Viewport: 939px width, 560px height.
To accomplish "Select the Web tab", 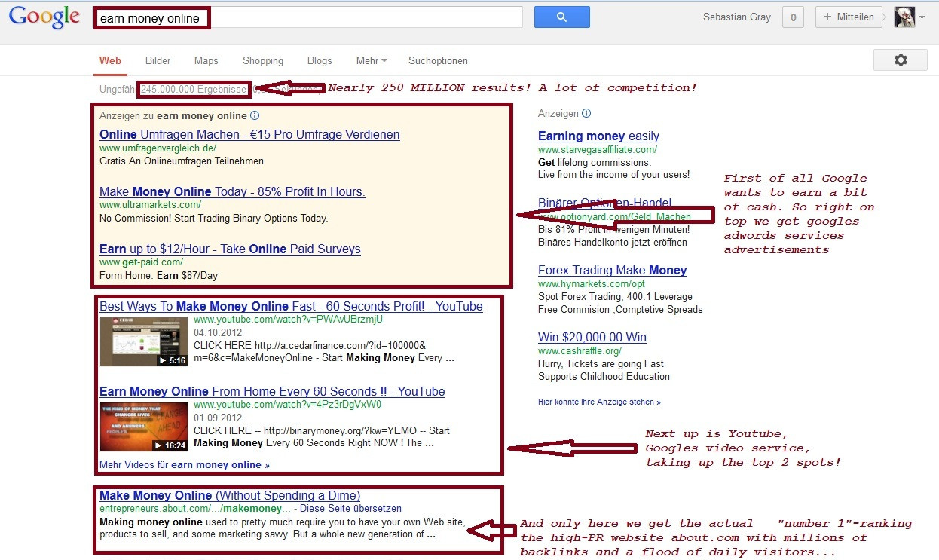I will 110,60.
